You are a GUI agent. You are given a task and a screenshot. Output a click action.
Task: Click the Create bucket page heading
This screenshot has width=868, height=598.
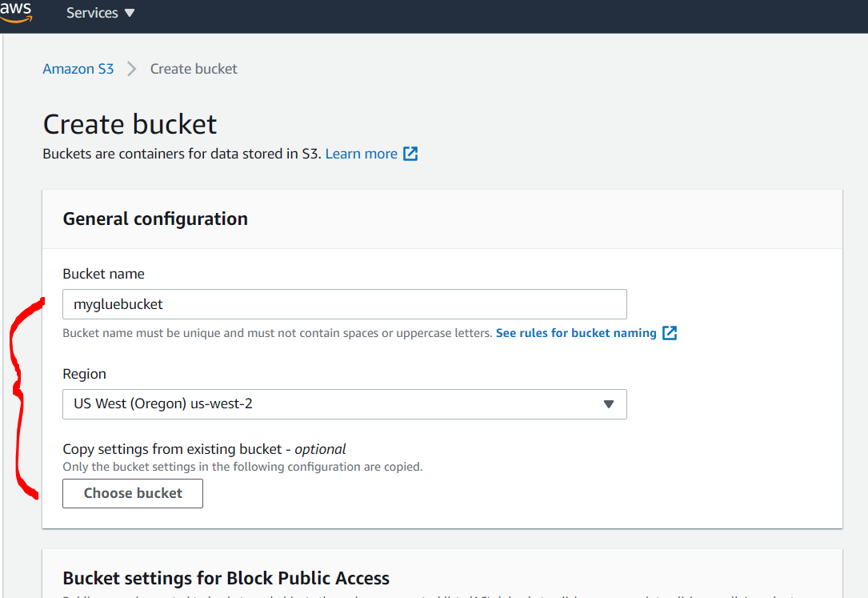[x=130, y=124]
